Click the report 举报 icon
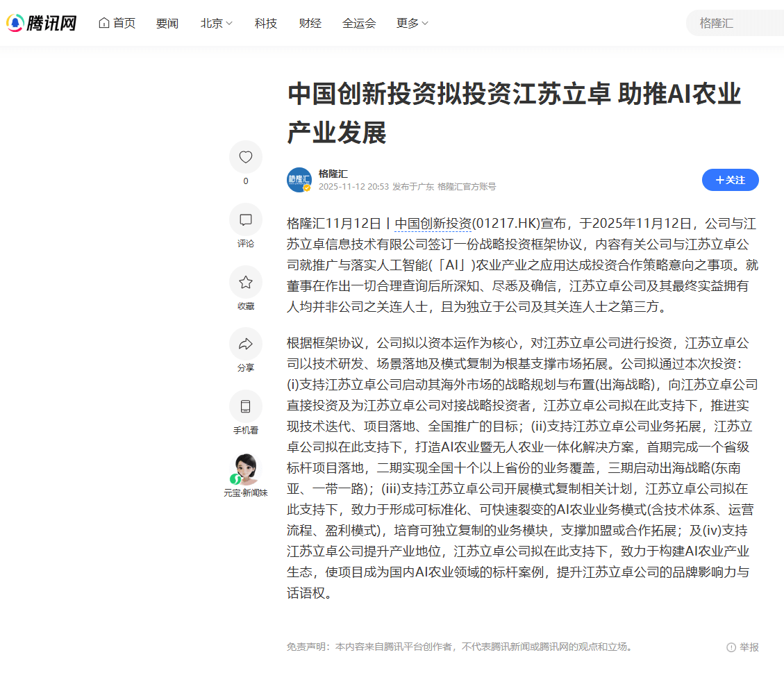This screenshot has height=673, width=784. pyautogui.click(x=731, y=647)
